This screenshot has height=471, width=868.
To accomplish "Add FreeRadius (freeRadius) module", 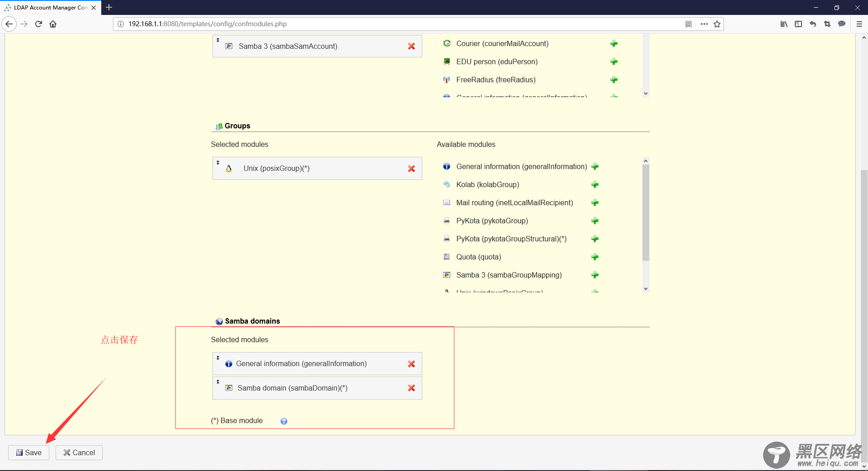I will pos(614,80).
